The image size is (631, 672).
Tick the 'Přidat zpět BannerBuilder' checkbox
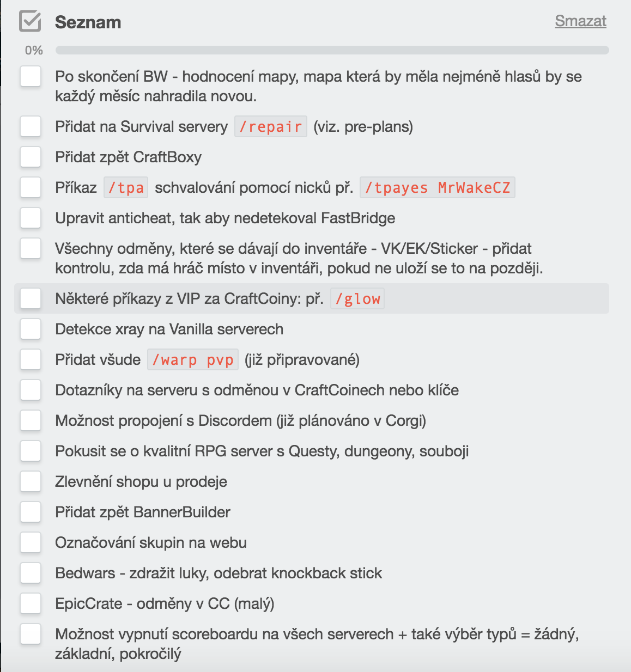[31, 512]
